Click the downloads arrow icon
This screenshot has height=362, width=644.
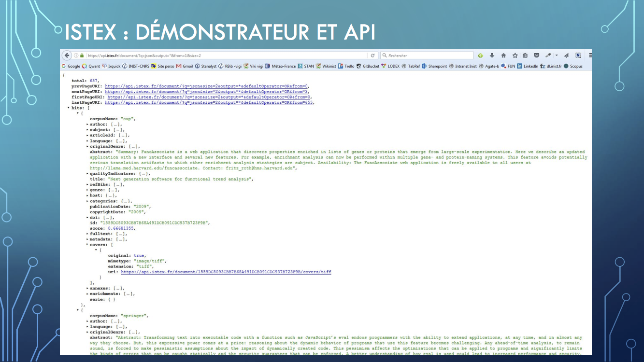coord(492,55)
